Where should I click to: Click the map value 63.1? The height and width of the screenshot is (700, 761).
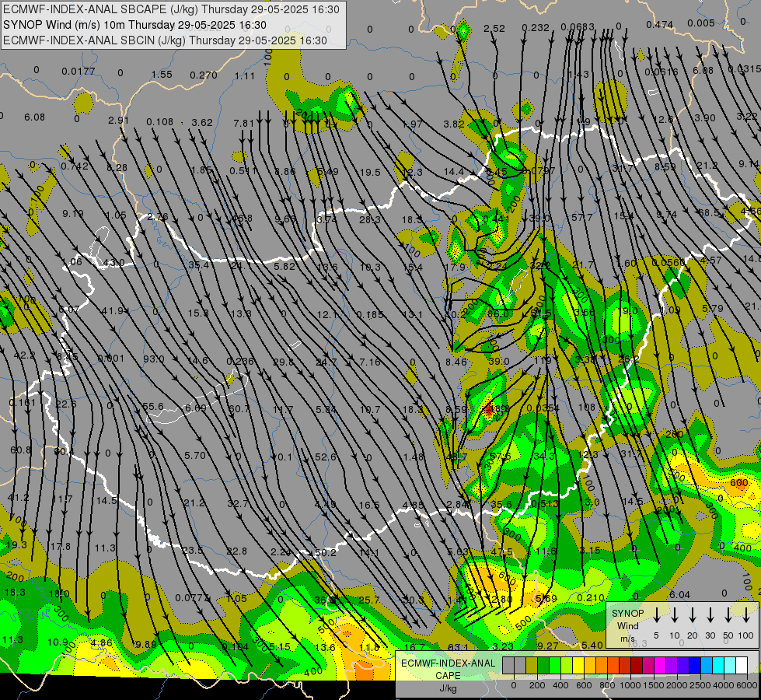point(458,647)
